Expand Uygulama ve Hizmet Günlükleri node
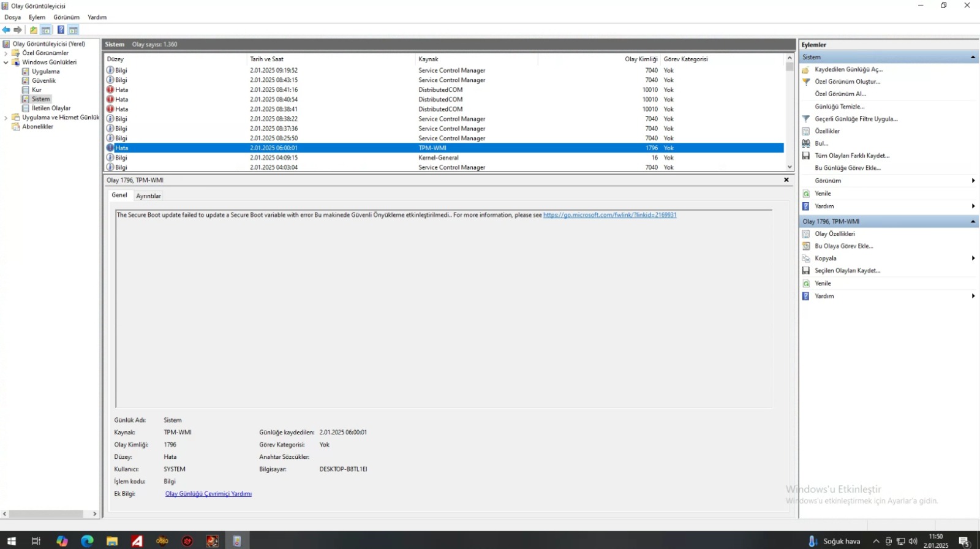 pos(6,118)
